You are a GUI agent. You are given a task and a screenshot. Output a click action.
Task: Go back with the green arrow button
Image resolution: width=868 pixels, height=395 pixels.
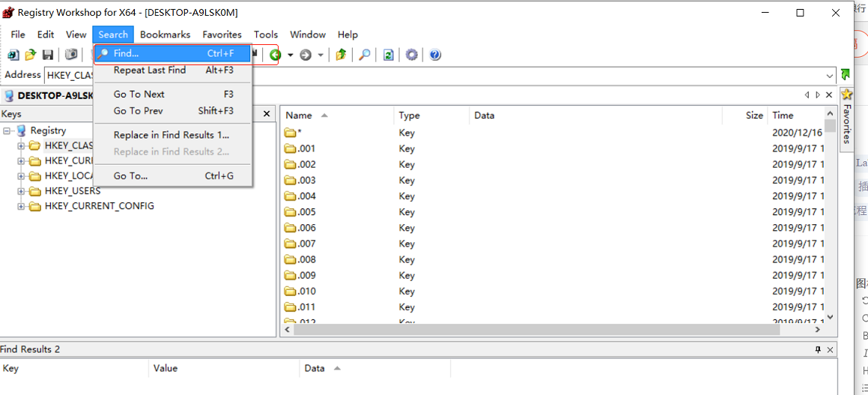tap(275, 55)
